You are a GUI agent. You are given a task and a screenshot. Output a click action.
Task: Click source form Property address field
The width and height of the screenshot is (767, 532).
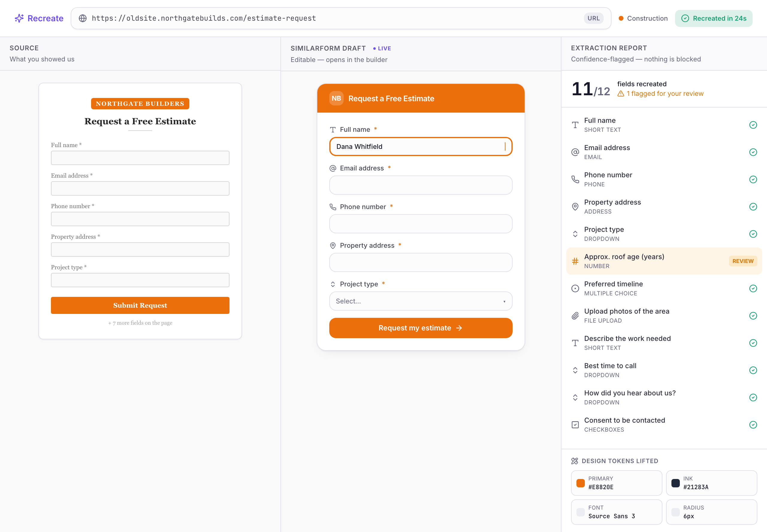click(140, 250)
